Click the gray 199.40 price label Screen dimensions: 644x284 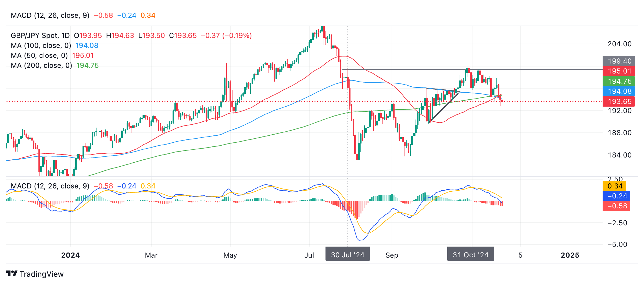(x=619, y=61)
